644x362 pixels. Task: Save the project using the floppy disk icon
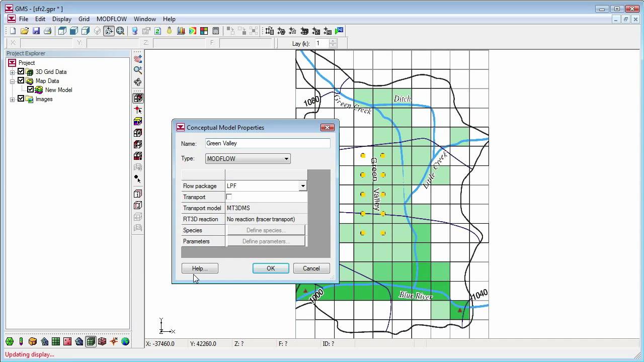(36, 31)
